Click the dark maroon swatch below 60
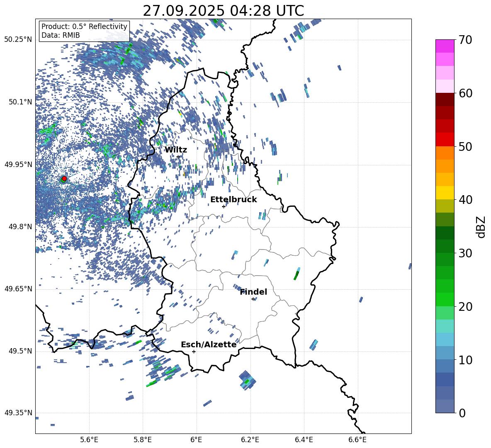 point(445,99)
